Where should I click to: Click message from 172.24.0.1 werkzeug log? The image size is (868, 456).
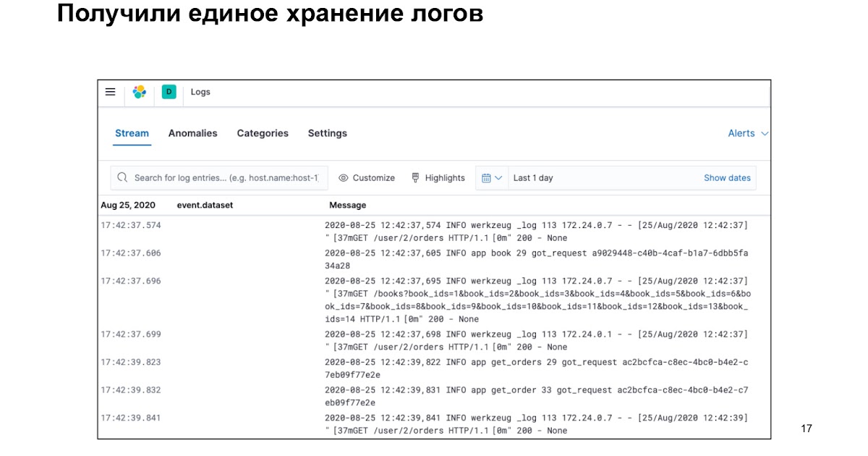click(537, 341)
